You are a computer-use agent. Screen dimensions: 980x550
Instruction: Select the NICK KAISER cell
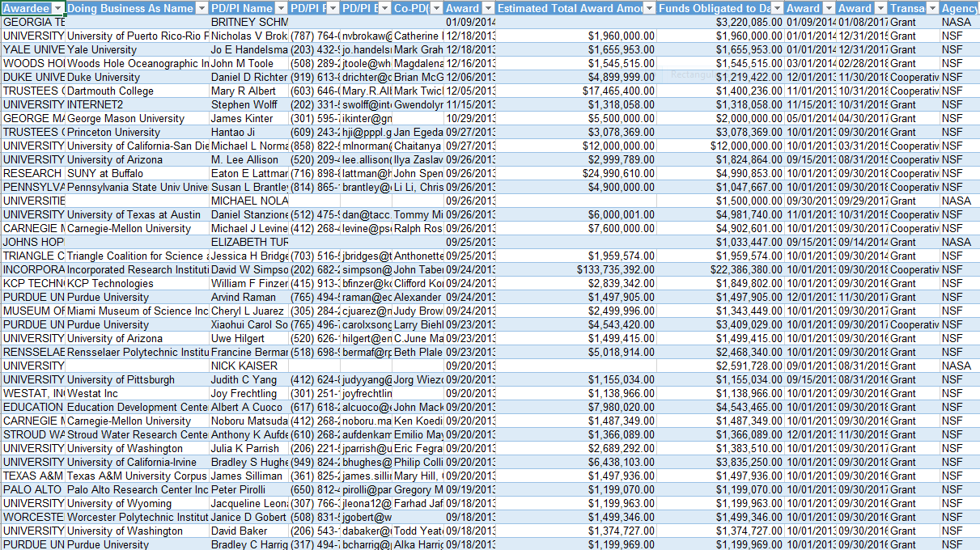(x=248, y=366)
